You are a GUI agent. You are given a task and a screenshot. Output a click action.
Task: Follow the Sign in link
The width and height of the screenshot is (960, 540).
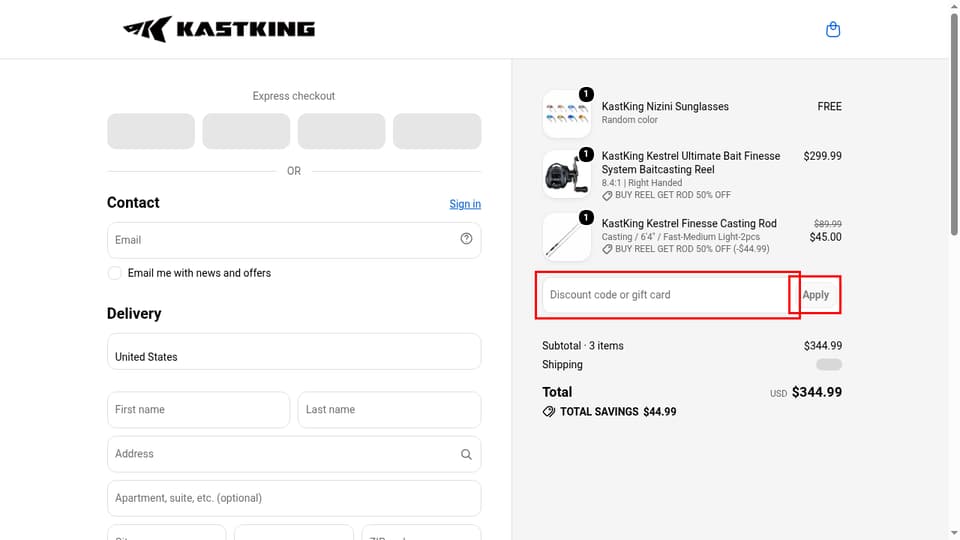[465, 204]
